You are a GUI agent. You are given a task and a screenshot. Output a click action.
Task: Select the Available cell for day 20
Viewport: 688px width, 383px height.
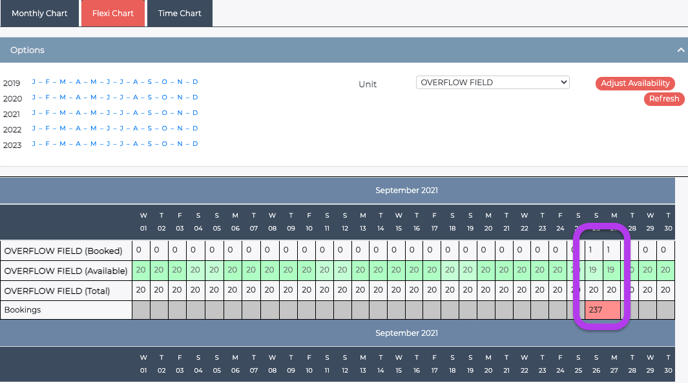tap(486, 270)
